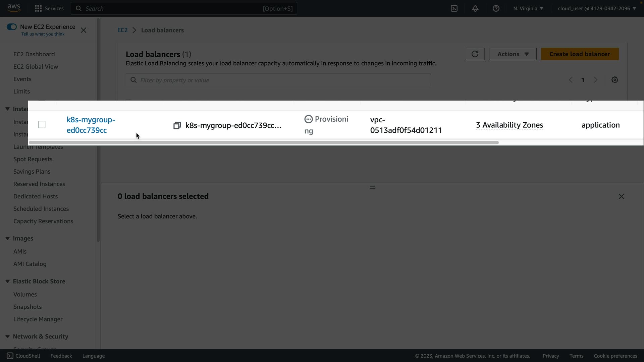Click the AWS logo home icon
Viewport: 644px width, 362px height.
tap(14, 8)
